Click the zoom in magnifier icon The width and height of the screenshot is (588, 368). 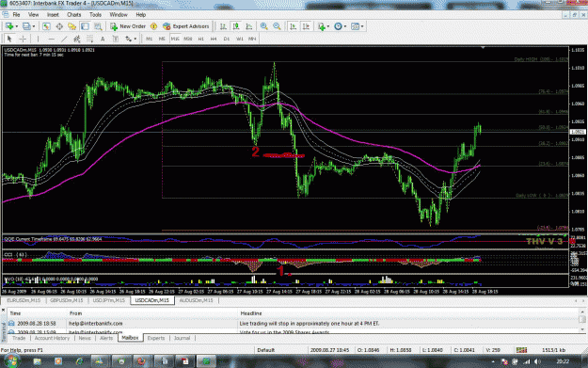[x=264, y=26]
